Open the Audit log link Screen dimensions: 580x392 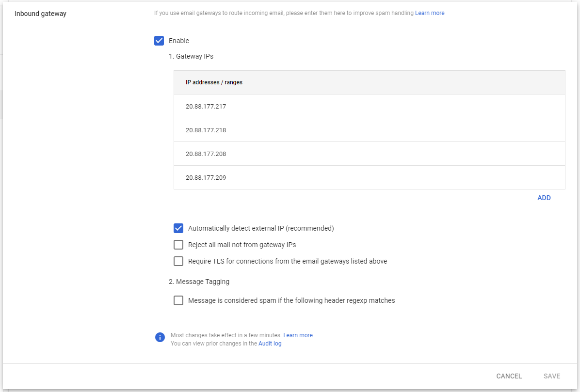270,344
